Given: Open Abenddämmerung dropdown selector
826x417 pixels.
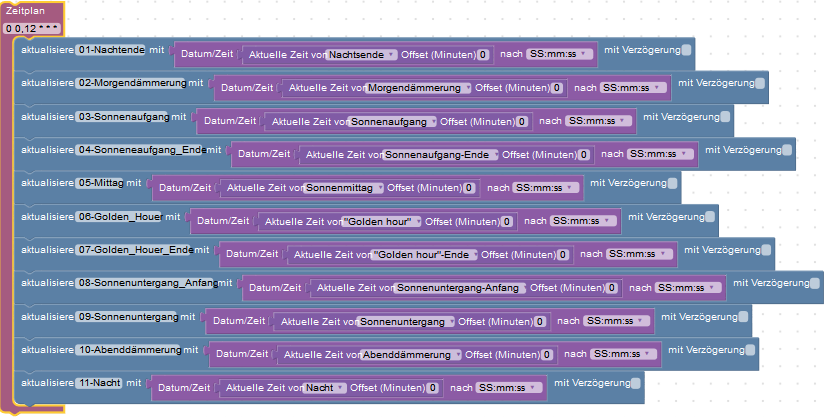Looking at the screenshot, I should click(x=411, y=355).
